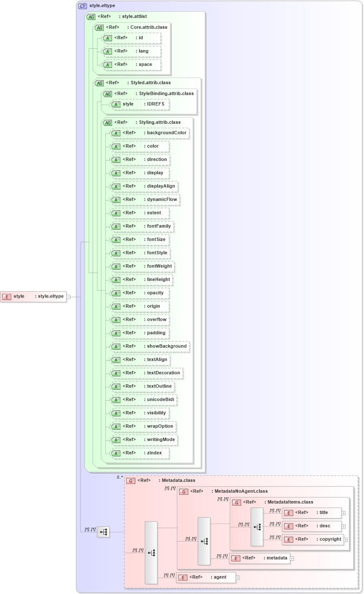This screenshot has width=364, height=594.
Task: Click the A icon of space attribute
Action: tap(107, 65)
